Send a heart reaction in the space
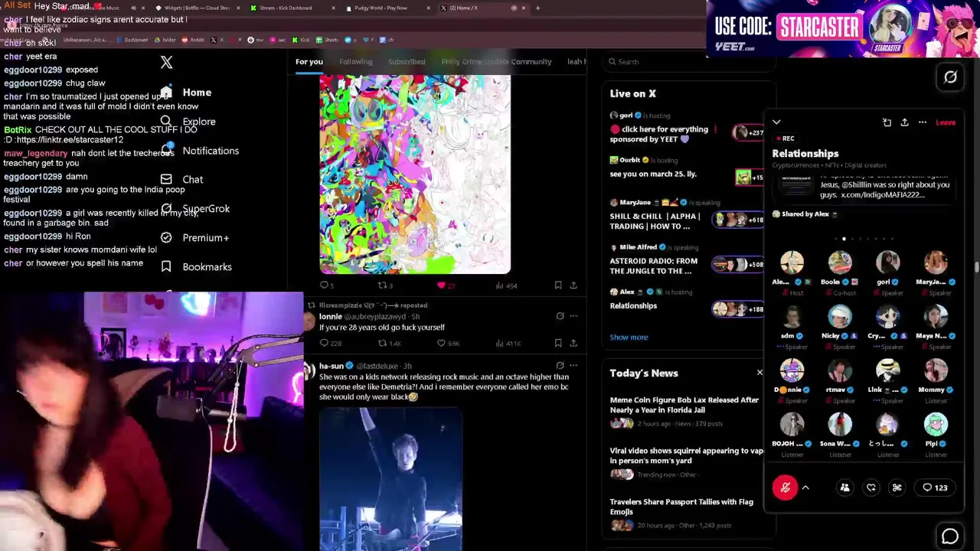The image size is (980, 551). tap(871, 487)
